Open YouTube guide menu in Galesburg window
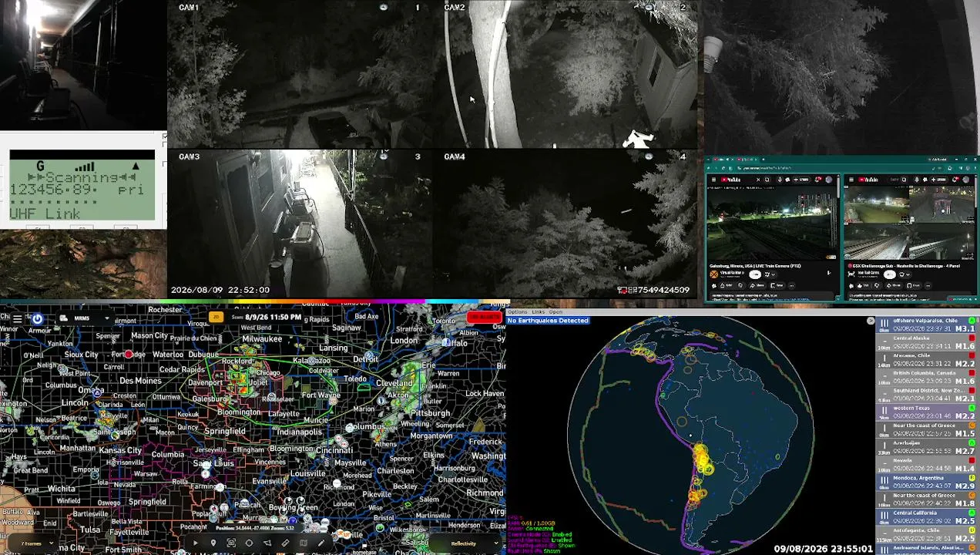Screen dimensions: 980x555 pos(713,180)
